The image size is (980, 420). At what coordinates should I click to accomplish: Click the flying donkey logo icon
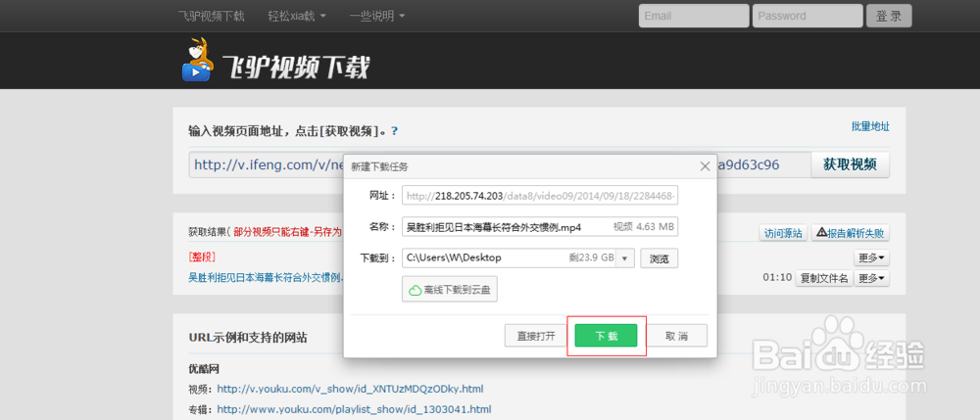(199, 60)
